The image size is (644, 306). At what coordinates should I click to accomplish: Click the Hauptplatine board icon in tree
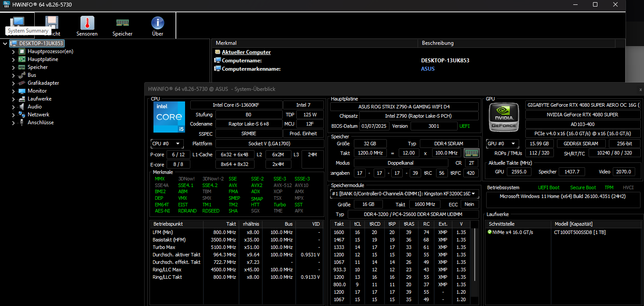tap(22, 59)
